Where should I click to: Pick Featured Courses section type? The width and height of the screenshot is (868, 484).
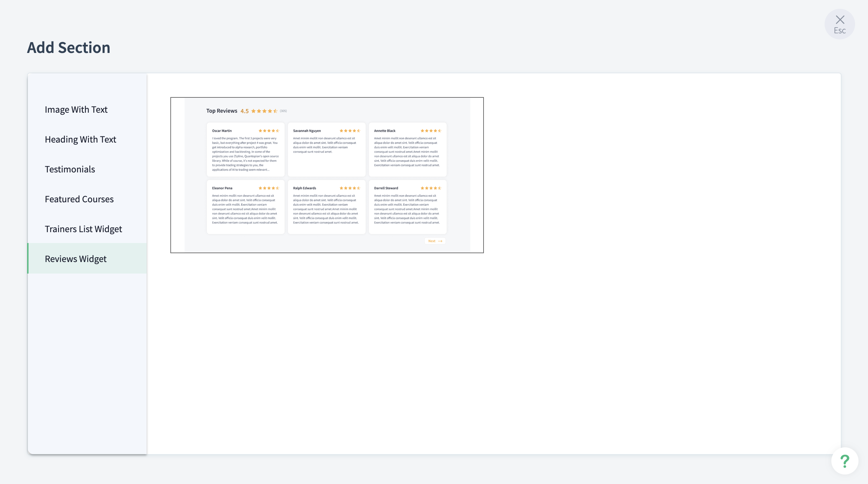79,199
